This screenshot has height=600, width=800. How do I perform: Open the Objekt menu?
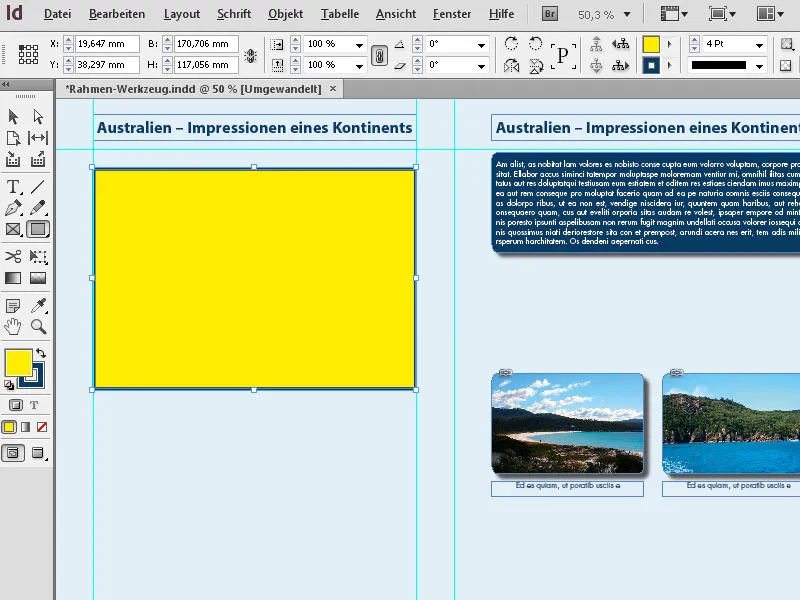(x=286, y=14)
